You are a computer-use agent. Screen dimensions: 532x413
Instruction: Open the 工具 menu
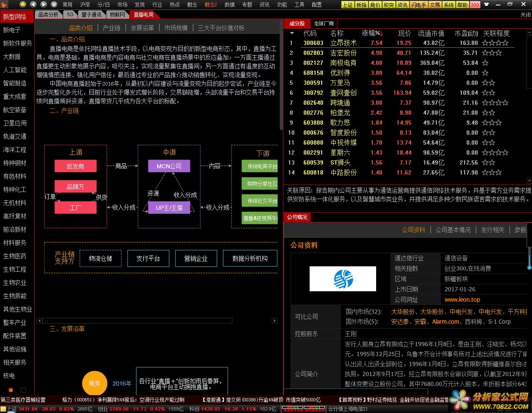299,5
